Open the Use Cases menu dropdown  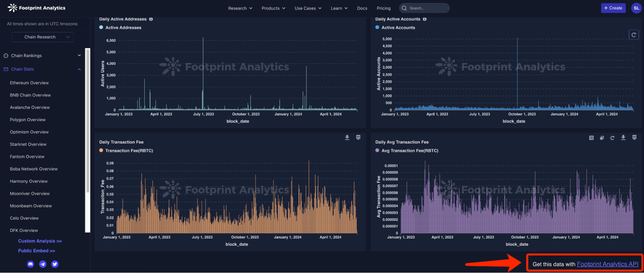(308, 8)
